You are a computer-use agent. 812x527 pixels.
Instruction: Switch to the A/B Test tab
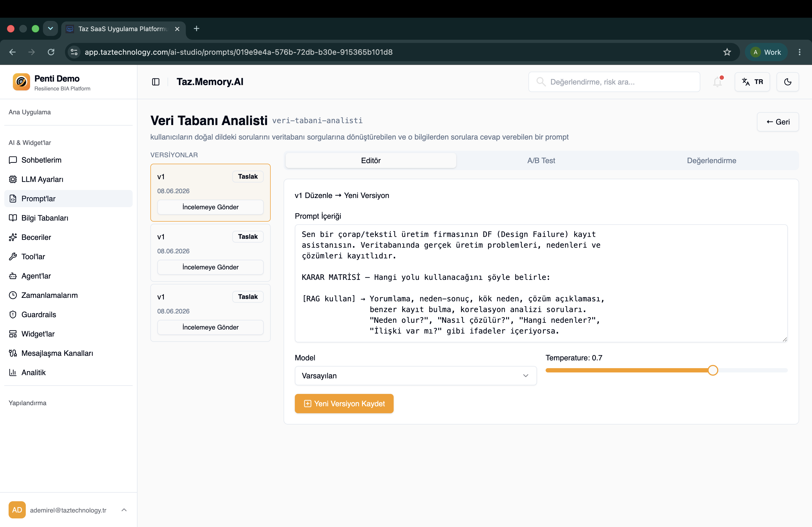click(x=541, y=160)
